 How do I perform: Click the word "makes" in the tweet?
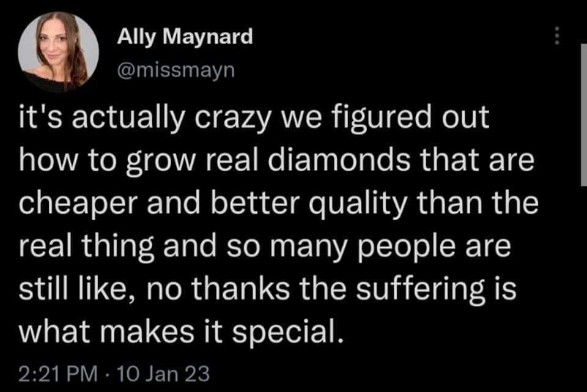click(x=132, y=333)
